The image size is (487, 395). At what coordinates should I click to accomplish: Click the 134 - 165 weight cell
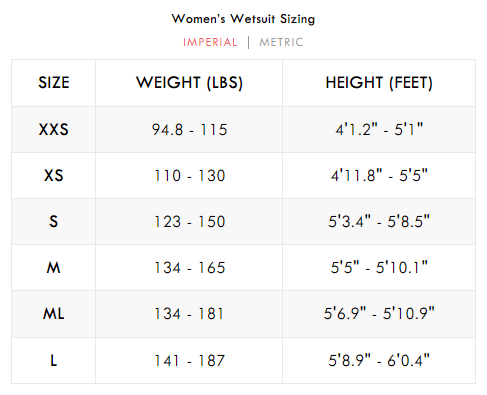tap(189, 267)
